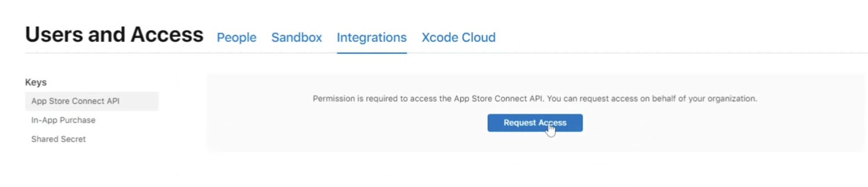Image resolution: width=868 pixels, height=187 pixels.
Task: Switch to the Sandbox tab
Action: click(296, 37)
